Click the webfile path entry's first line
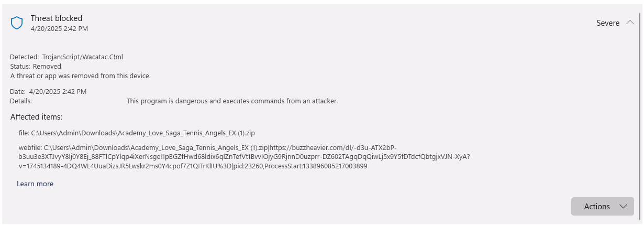Image resolution: width=644 pixels, height=225 pixels. (x=211, y=148)
